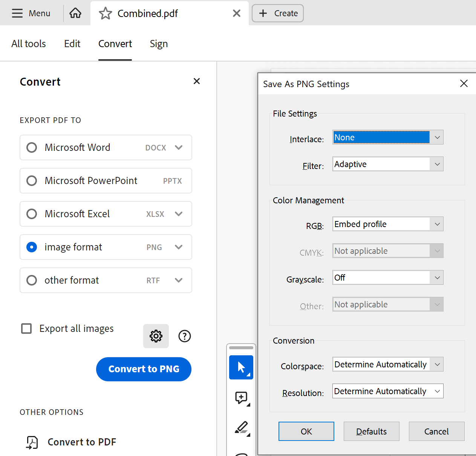Image resolution: width=476 pixels, height=456 pixels.
Task: Select the Microsoft Word radio button
Action: (32, 147)
